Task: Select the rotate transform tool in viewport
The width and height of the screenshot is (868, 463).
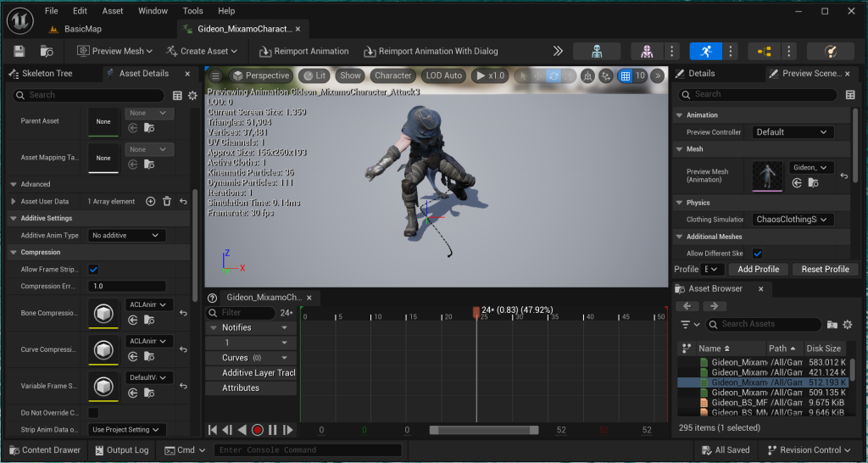Action: coord(553,75)
